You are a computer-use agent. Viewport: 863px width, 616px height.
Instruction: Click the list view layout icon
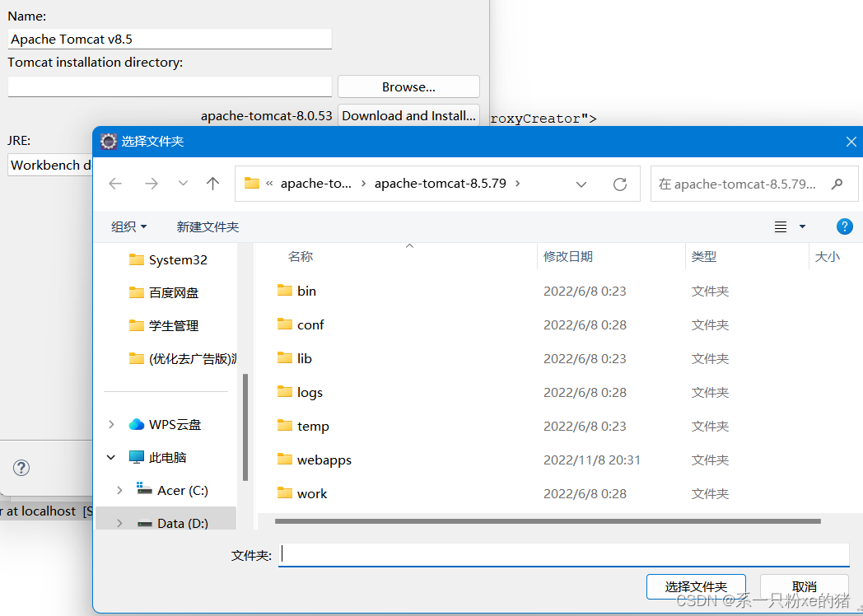coord(779,226)
